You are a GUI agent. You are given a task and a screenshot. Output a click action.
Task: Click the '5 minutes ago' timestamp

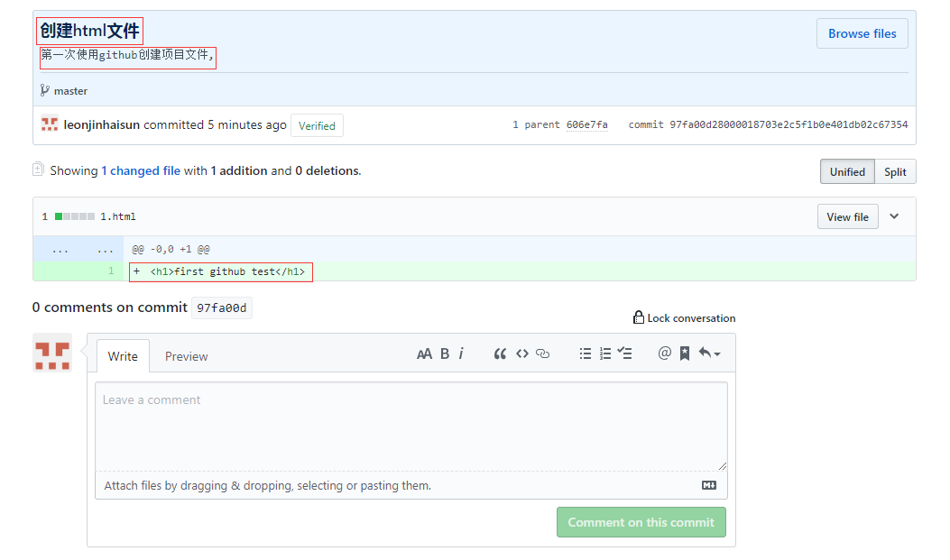247,124
